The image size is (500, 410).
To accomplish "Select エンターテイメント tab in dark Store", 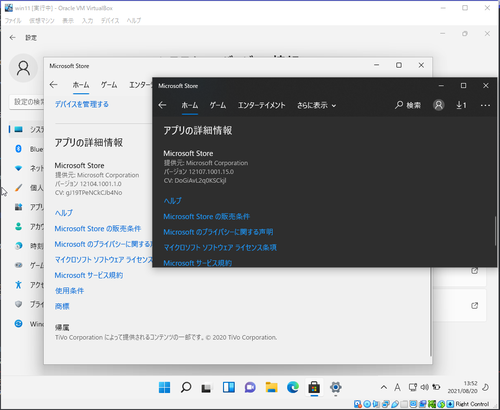I will click(x=261, y=105).
